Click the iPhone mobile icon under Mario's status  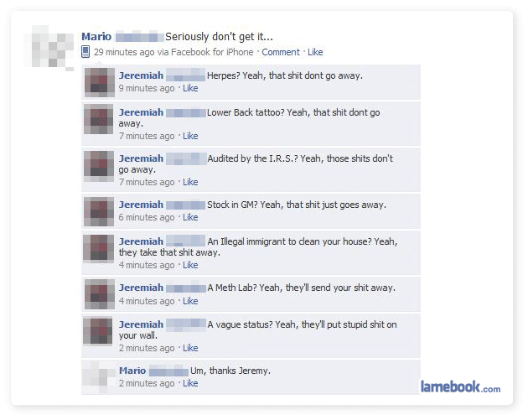85,51
